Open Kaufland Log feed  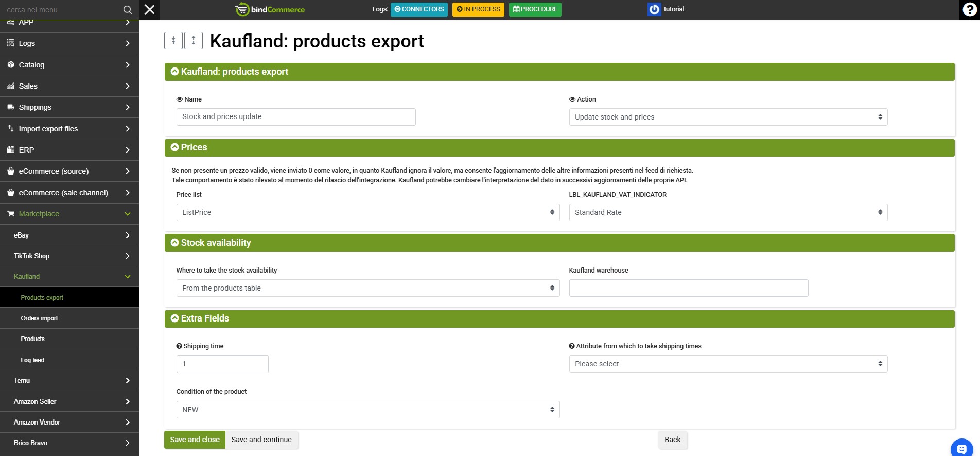click(x=69, y=360)
